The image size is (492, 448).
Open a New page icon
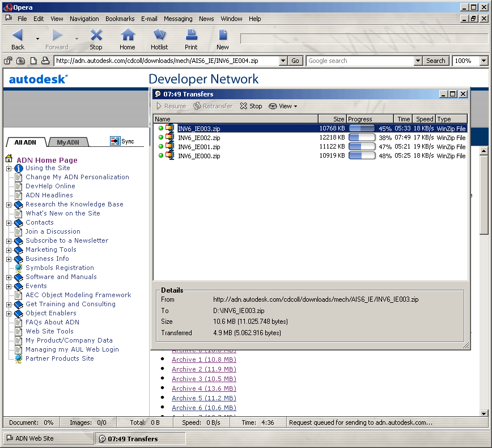(x=223, y=36)
